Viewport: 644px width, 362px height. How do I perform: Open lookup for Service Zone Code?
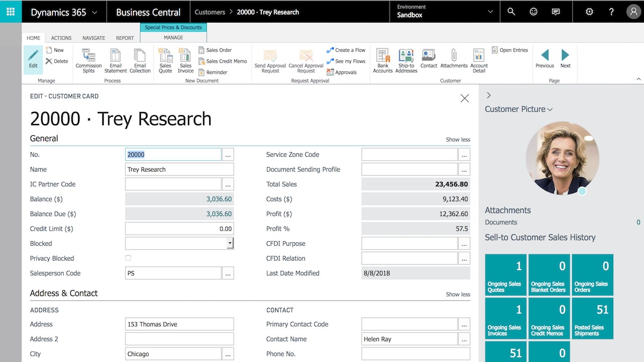[x=464, y=154]
